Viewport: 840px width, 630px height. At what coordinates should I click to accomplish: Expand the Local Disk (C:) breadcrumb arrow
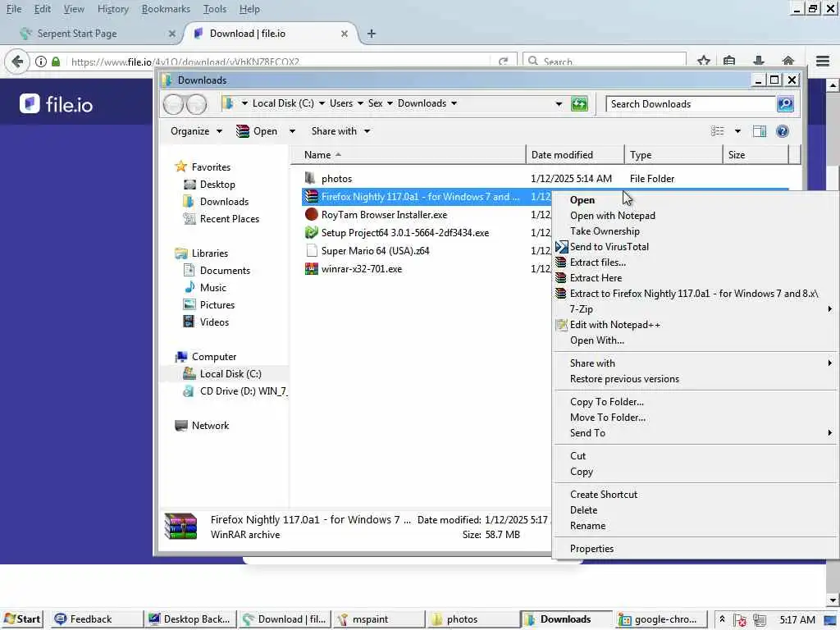tap(322, 103)
